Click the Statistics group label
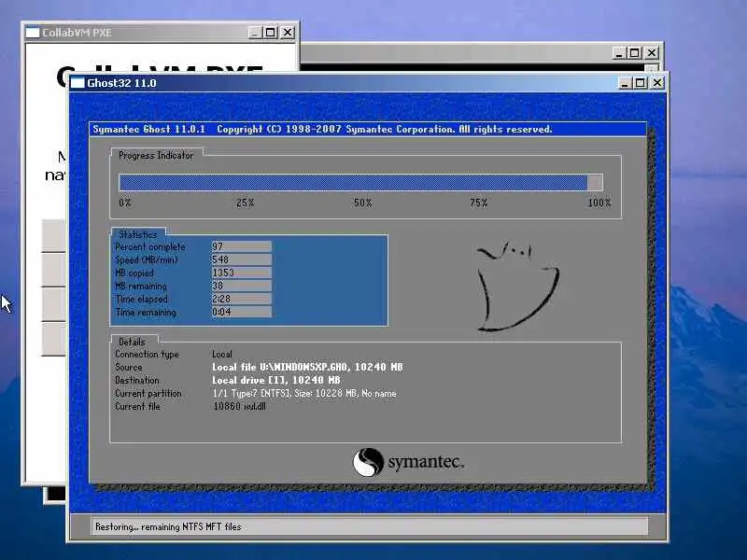This screenshot has width=747, height=560. tap(137, 234)
